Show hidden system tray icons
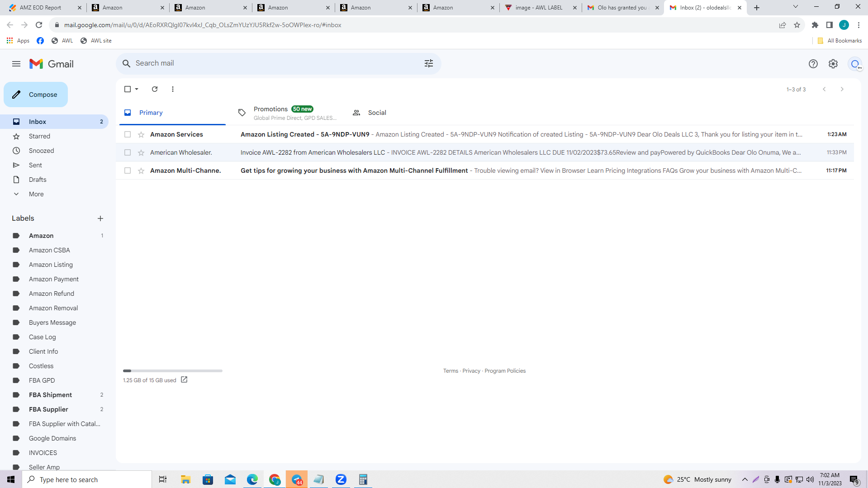 click(x=745, y=479)
